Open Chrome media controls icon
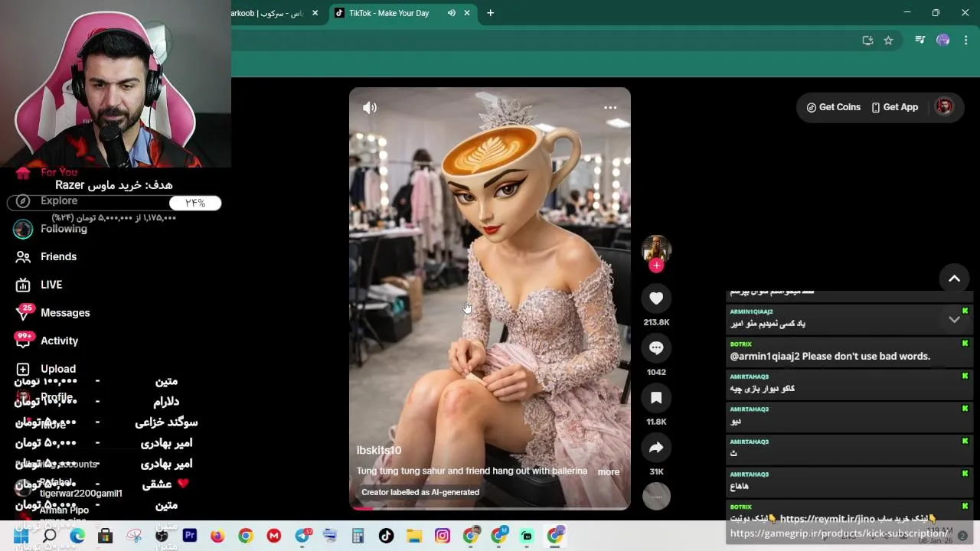Image resolution: width=980 pixels, height=551 pixels. pos(920,41)
